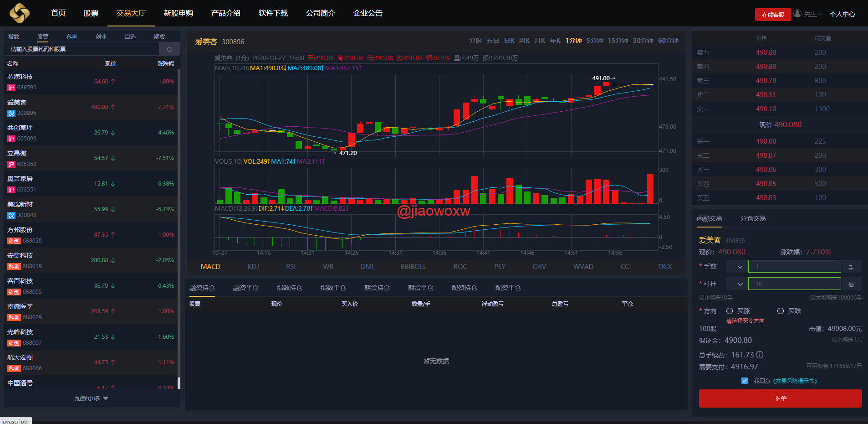Viewport: 868px width, 424px height.
Task: Click the 买一 price 490.08
Action: [x=766, y=141]
